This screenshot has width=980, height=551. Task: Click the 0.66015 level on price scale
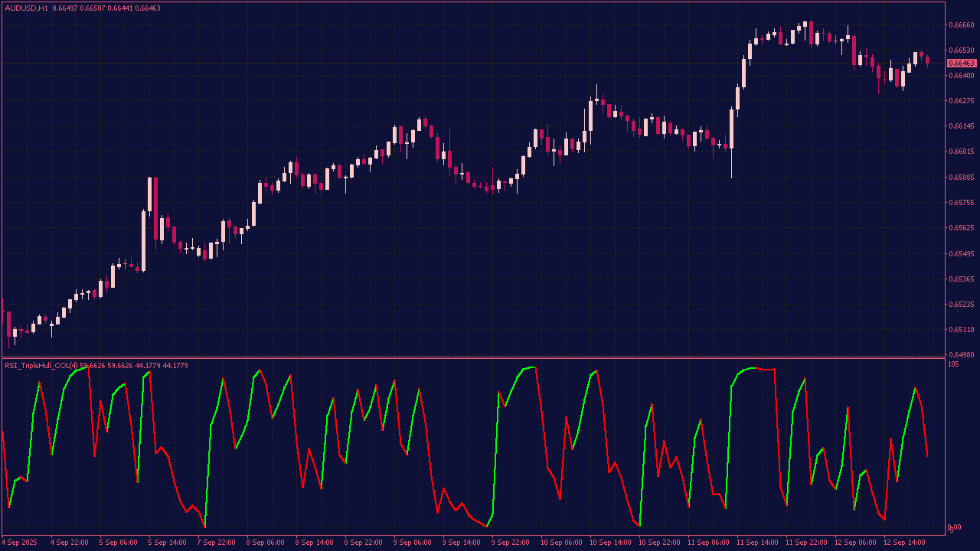tap(962, 152)
